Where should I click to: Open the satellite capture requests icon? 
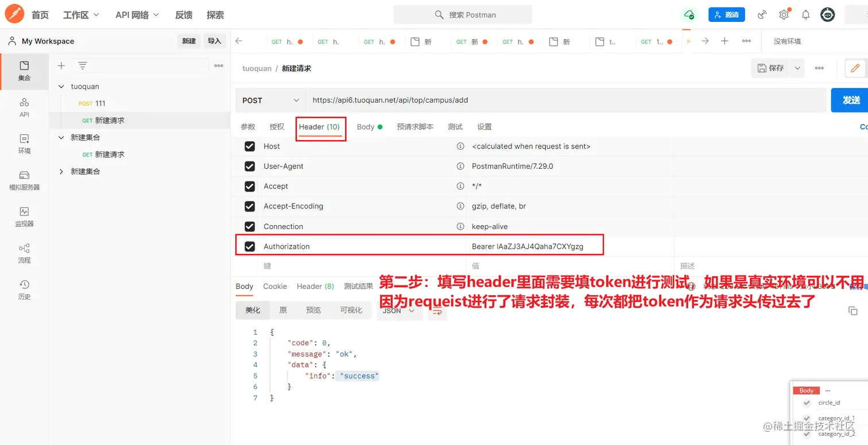click(x=762, y=15)
